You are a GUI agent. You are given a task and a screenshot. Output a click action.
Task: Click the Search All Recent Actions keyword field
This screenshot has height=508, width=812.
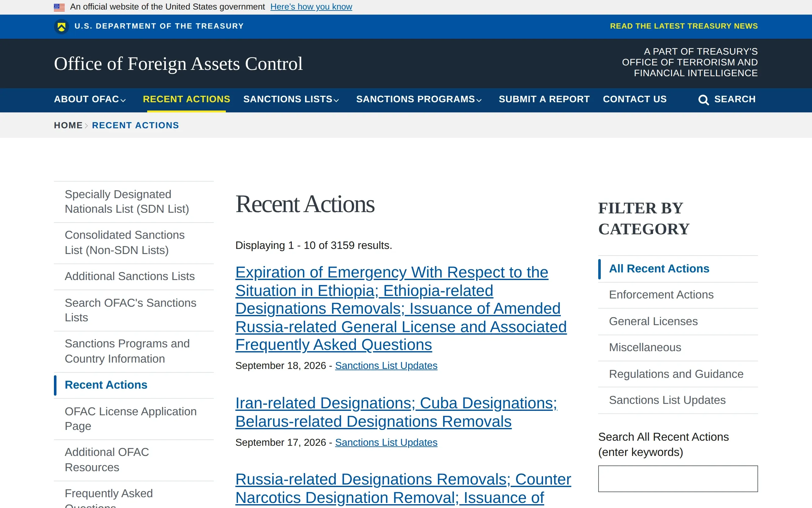[x=678, y=479]
